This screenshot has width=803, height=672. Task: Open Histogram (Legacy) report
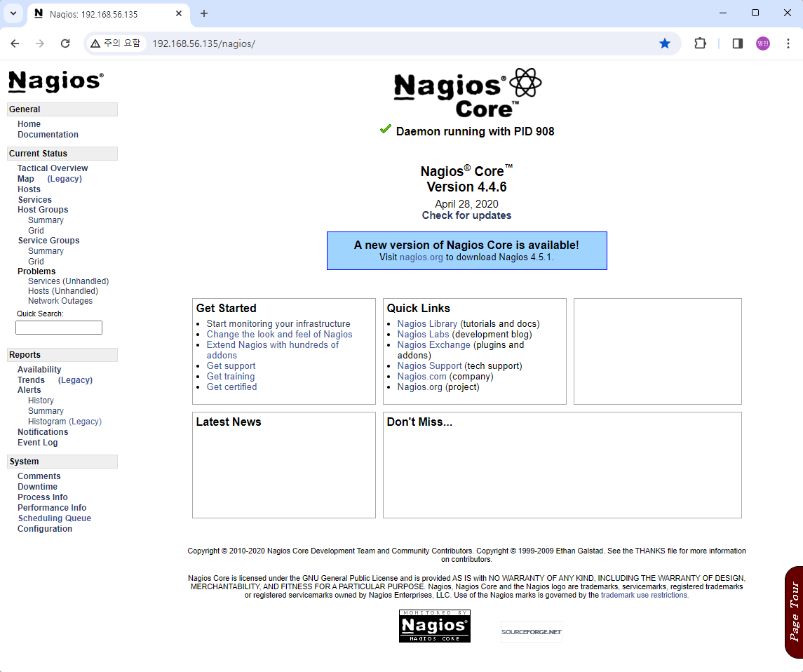(65, 422)
